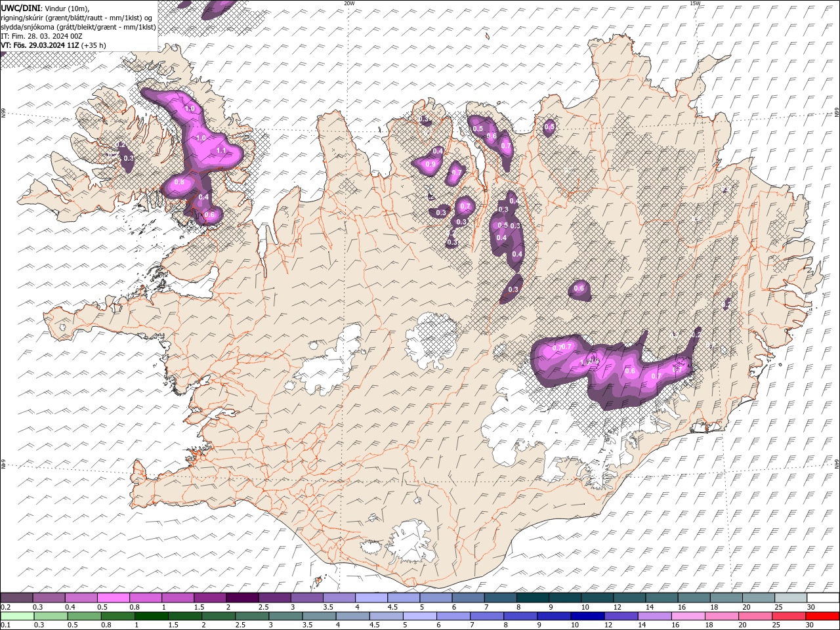Screen dimensions: 840x630
Task: Pick the bottom-row violet swatch starting at 12
Action: (621, 616)
